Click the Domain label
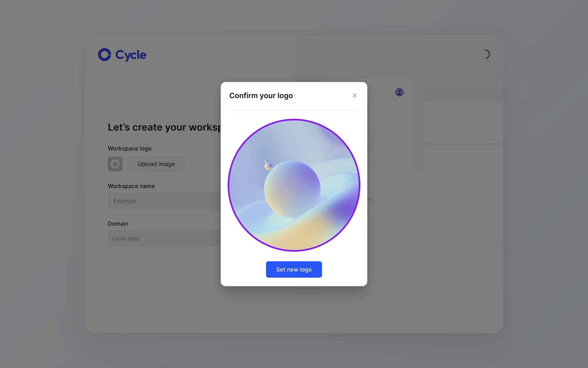 pyautogui.click(x=118, y=224)
